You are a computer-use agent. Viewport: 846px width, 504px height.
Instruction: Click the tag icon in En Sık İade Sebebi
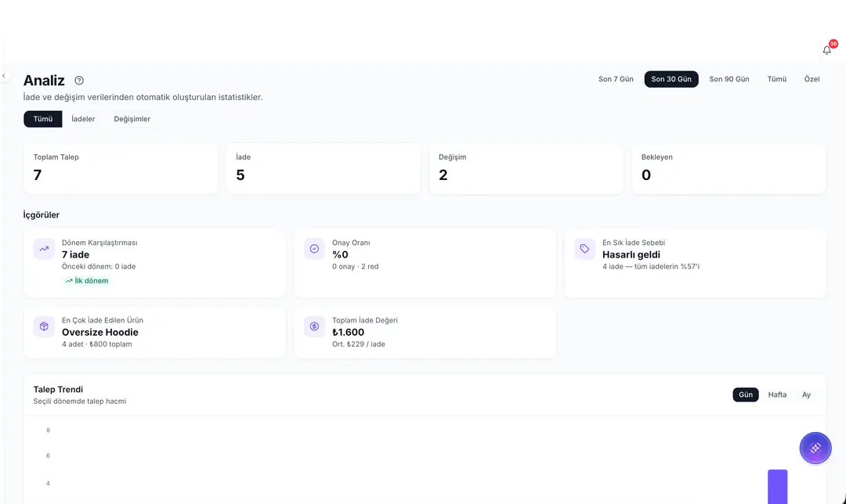click(585, 249)
